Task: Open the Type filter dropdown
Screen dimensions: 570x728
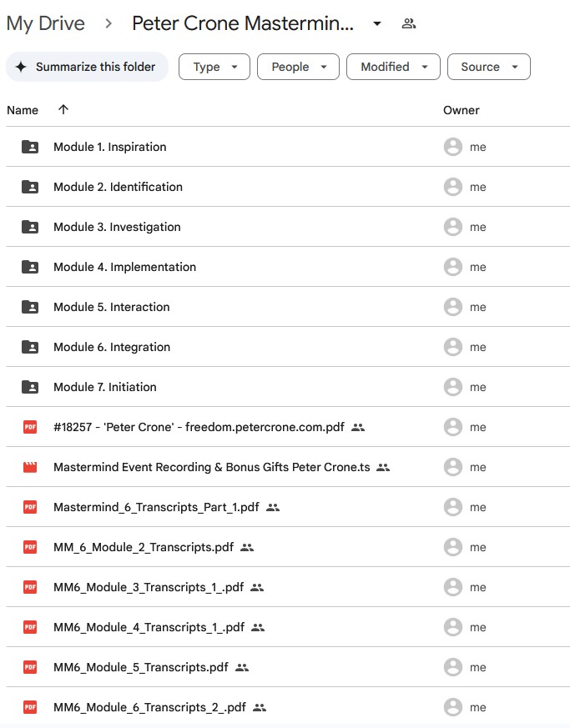Action: point(214,67)
